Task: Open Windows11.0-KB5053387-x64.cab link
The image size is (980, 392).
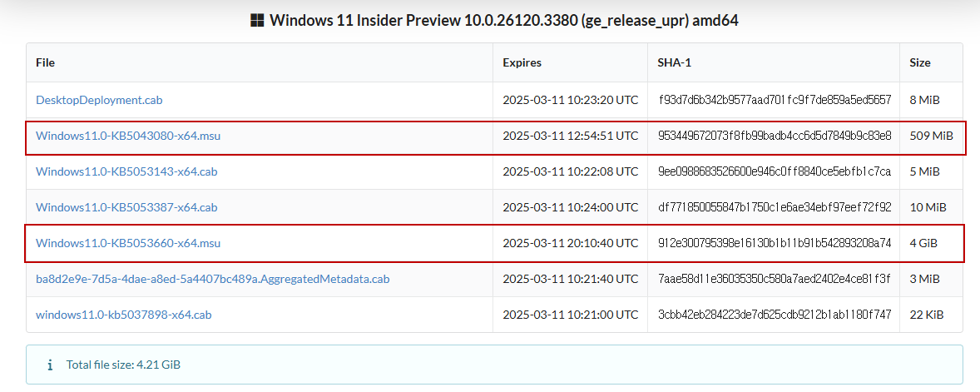Action: [x=127, y=207]
